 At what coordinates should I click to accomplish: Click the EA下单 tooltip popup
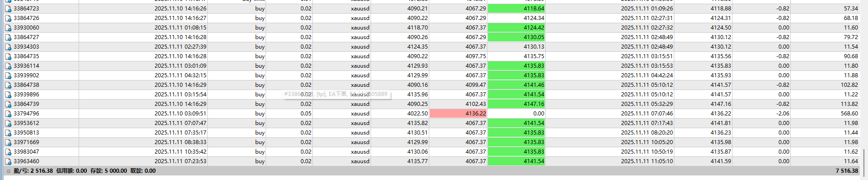click(x=336, y=94)
